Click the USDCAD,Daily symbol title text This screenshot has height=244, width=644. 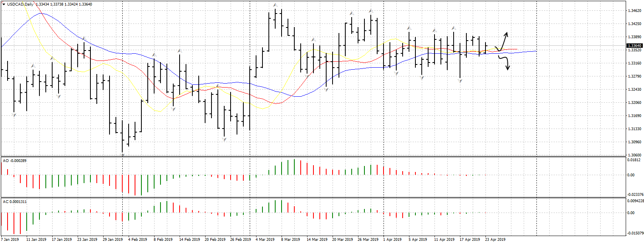pos(20,4)
